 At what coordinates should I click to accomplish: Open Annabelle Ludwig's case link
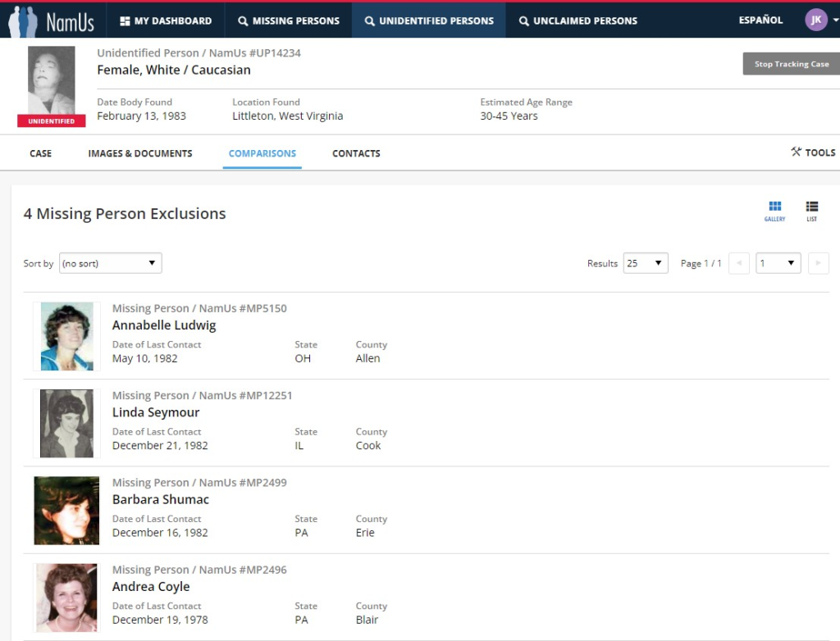[164, 325]
